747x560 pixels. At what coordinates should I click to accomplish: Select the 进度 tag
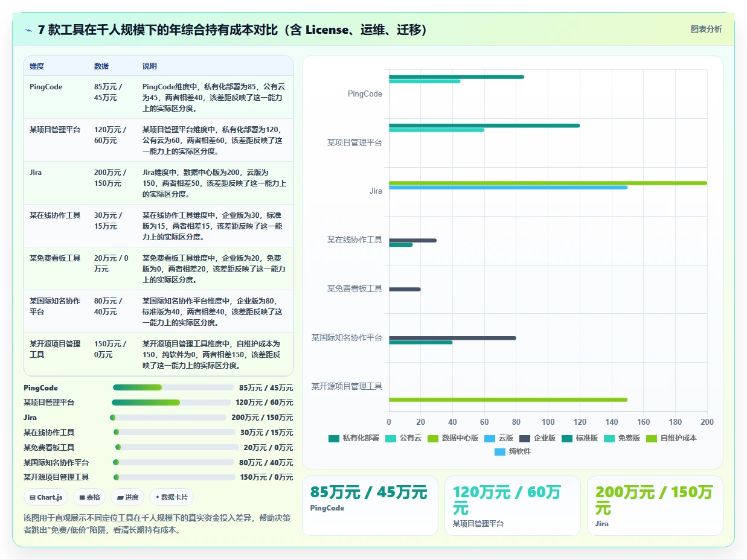tap(127, 497)
